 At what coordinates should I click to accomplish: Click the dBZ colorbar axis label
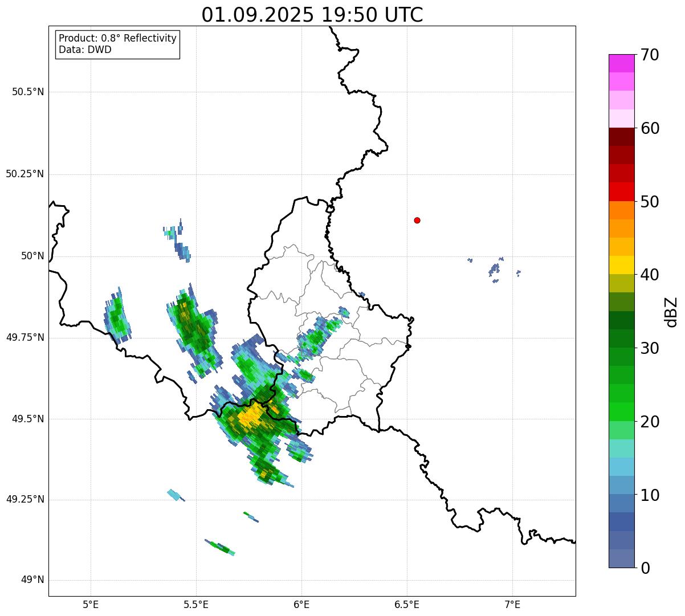click(x=671, y=311)
